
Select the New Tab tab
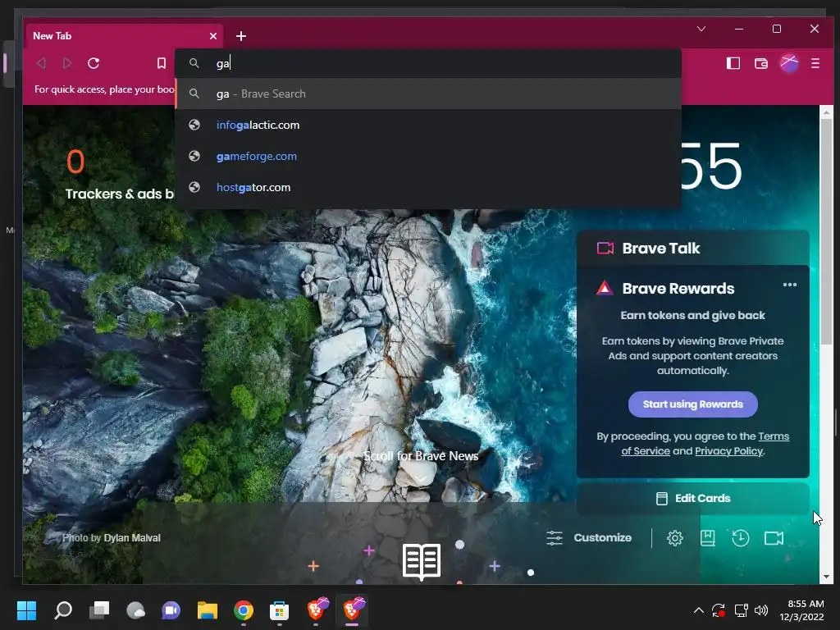124,36
